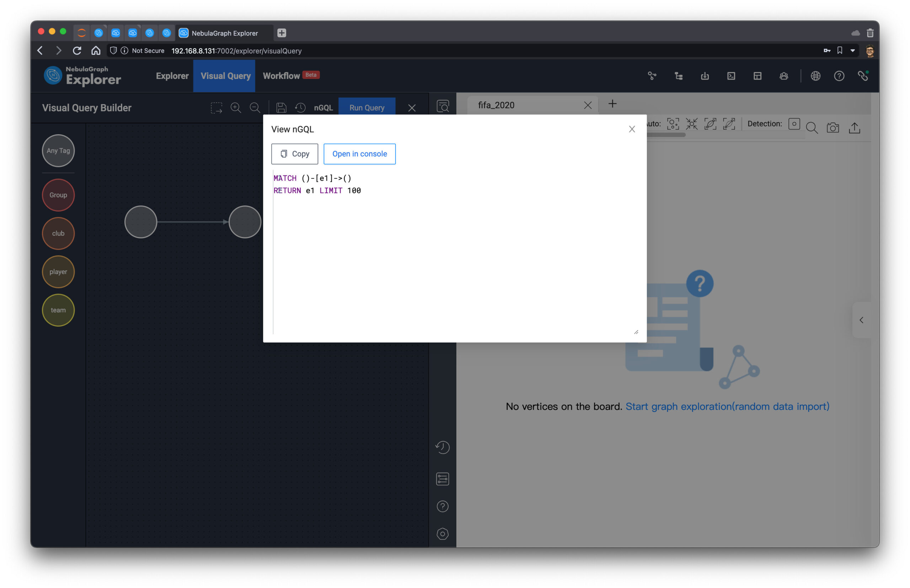
Task: Click the Visual Query tab
Action: tap(225, 76)
